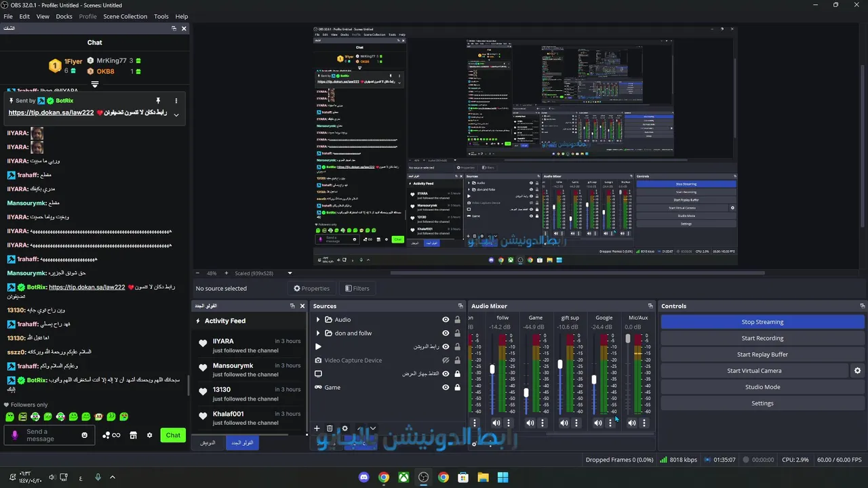Expand the pinned BotRix message chevron
Viewport: 868px width, 488px height.
176,115
